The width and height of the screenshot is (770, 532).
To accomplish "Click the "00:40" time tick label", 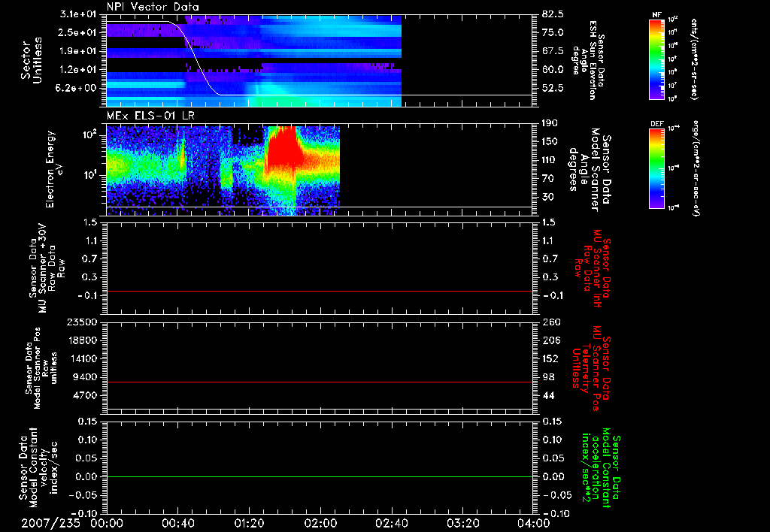I will 177,523.
